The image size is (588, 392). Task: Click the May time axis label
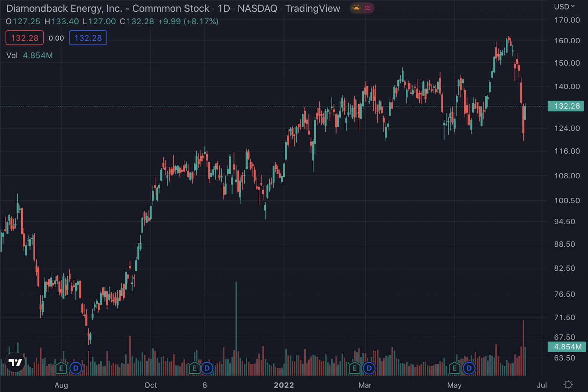(454, 385)
